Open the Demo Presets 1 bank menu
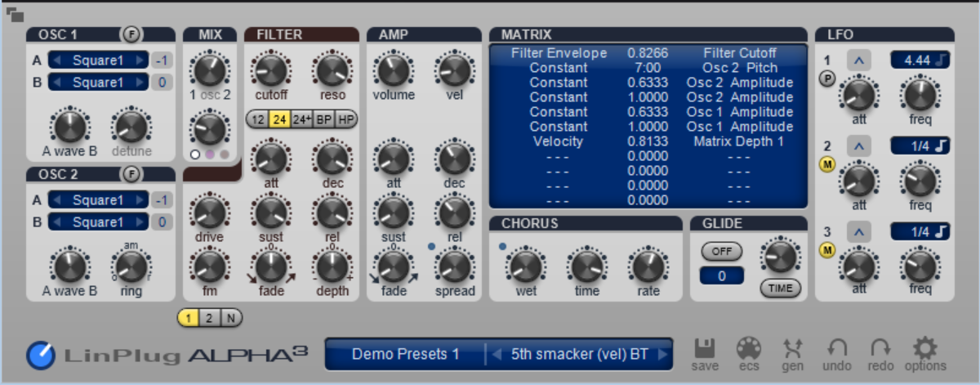The image size is (980, 385). 406,355
